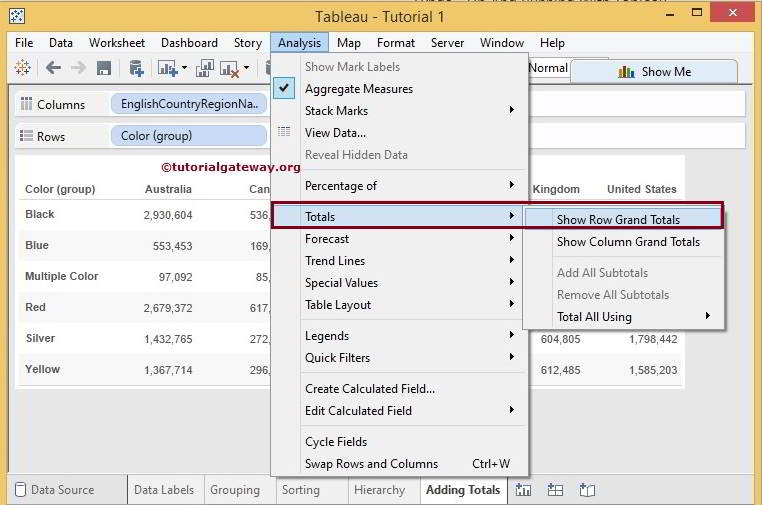Click the New Worksheet tab icon at bottom

(x=523, y=490)
